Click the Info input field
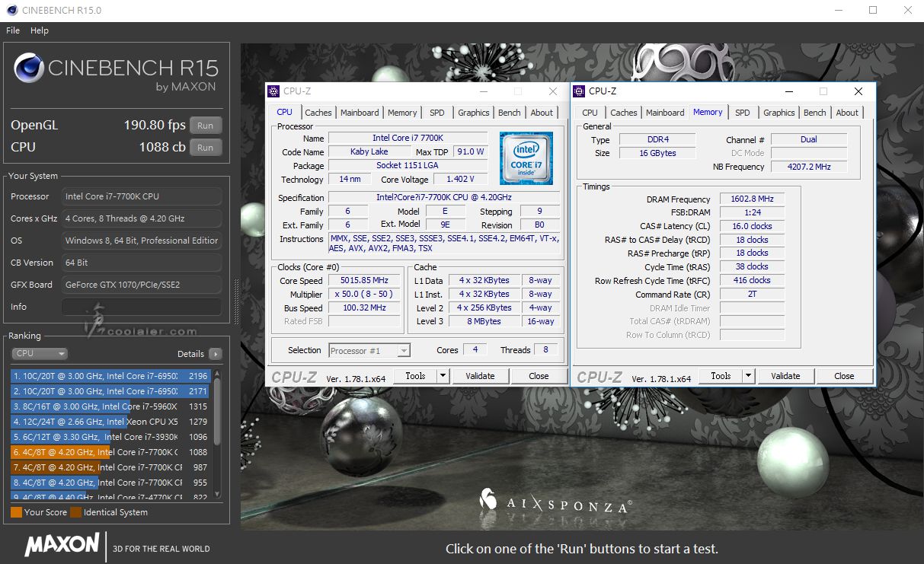The height and width of the screenshot is (564, 924). (x=143, y=307)
